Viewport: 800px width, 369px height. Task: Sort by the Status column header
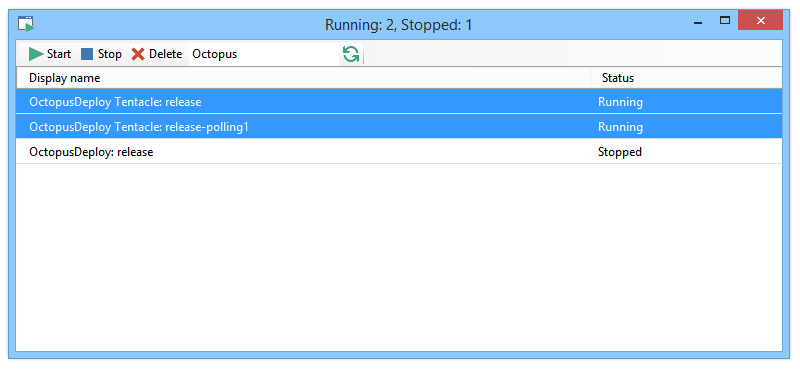pos(686,78)
